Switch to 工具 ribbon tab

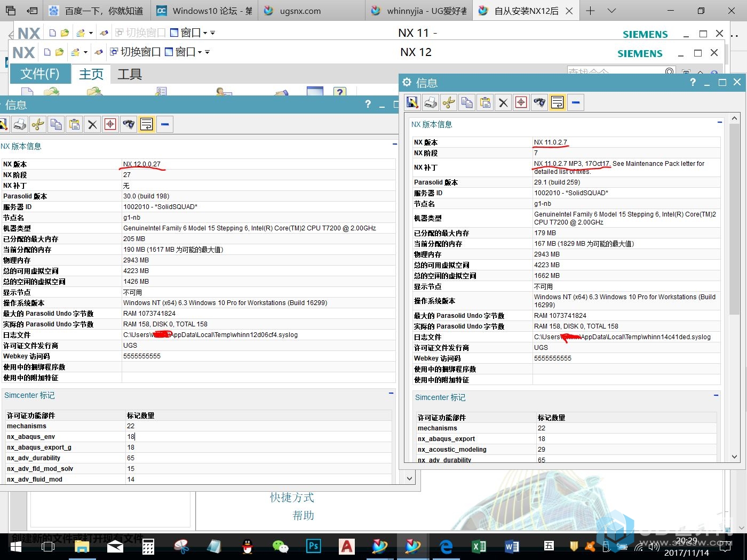point(130,74)
